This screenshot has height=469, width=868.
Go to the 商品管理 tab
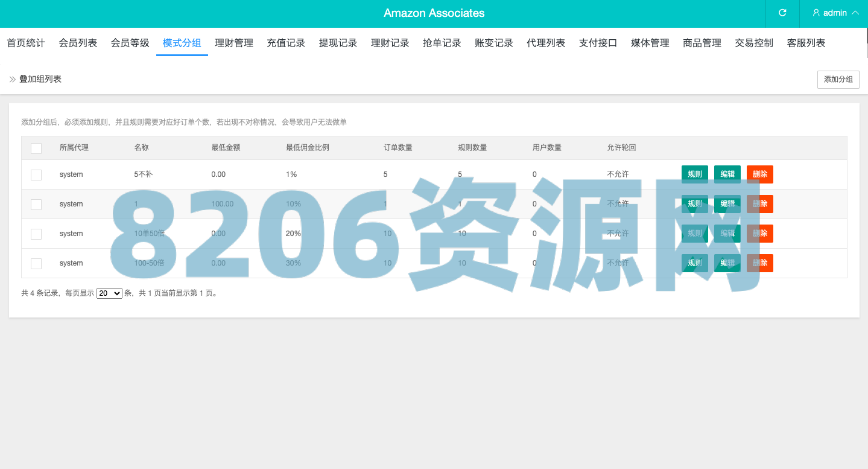[702, 43]
